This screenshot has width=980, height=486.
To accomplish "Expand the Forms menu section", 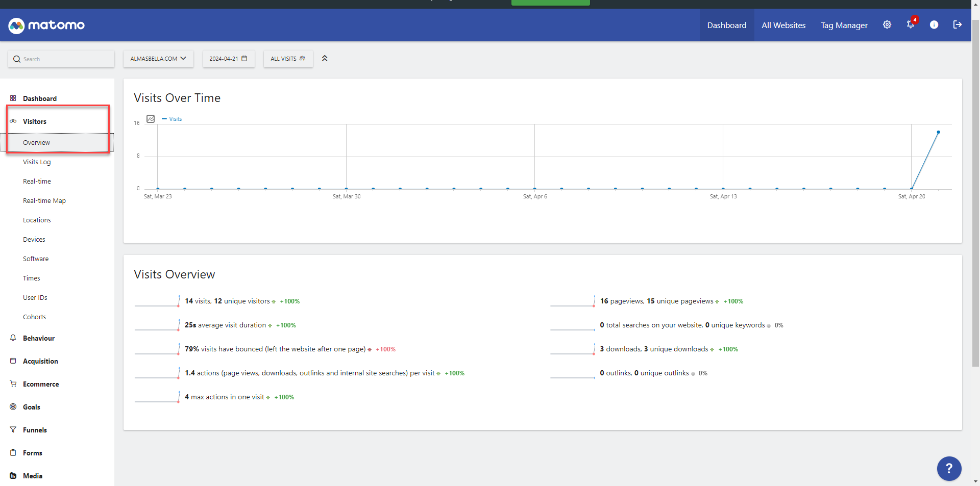I will [x=33, y=453].
